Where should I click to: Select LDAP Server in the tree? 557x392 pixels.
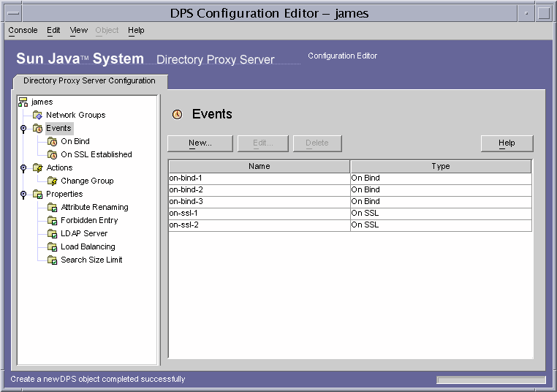click(84, 233)
